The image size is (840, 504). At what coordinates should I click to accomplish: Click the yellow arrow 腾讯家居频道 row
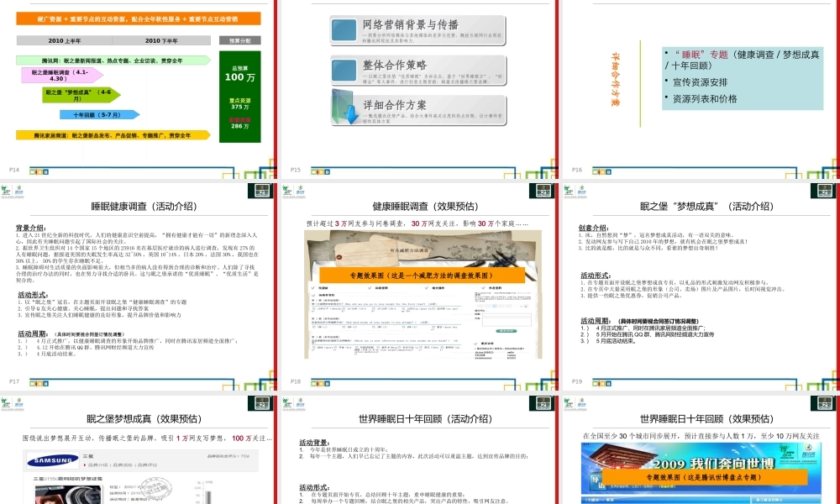point(113,135)
